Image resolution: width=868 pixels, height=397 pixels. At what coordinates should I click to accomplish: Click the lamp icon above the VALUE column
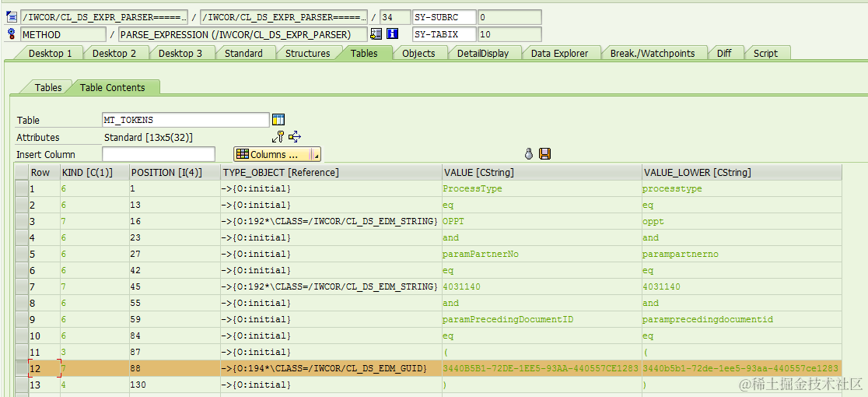point(529,154)
